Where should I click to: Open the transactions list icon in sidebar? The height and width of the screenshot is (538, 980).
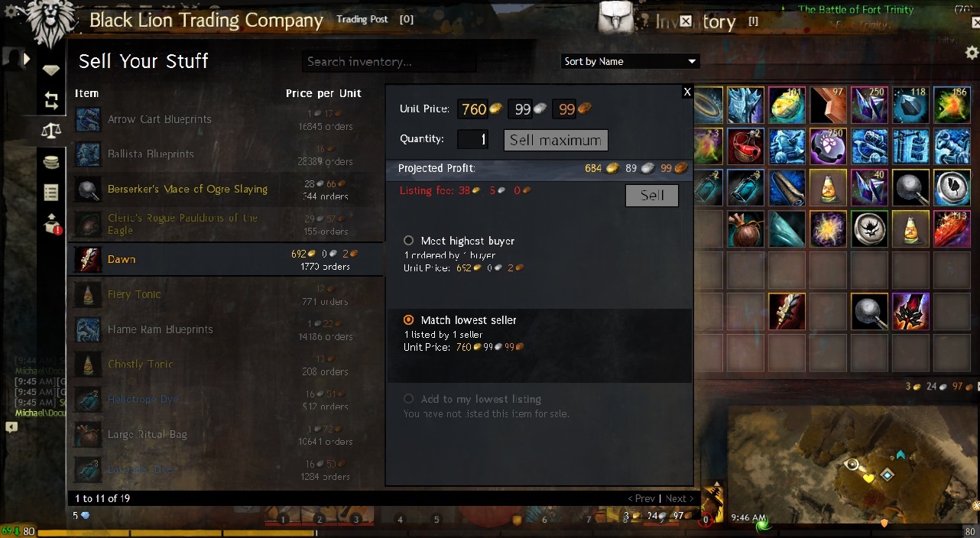coord(51,192)
